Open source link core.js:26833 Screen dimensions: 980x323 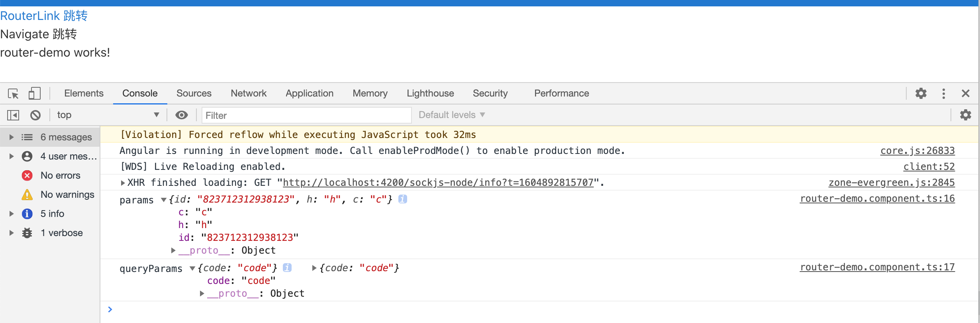[x=917, y=151]
